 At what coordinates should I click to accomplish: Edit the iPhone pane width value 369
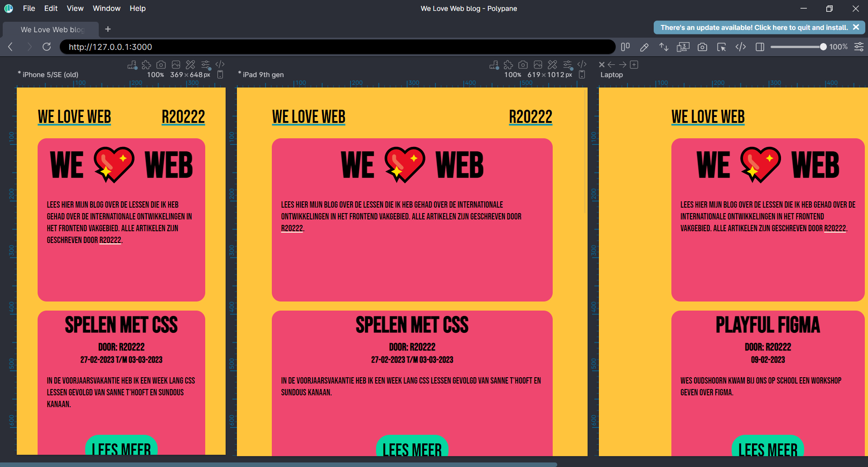pyautogui.click(x=177, y=75)
